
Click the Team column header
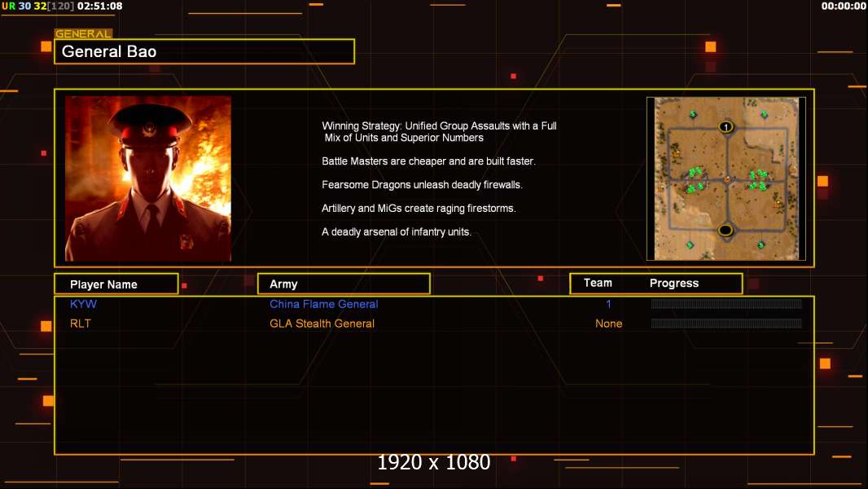598,283
